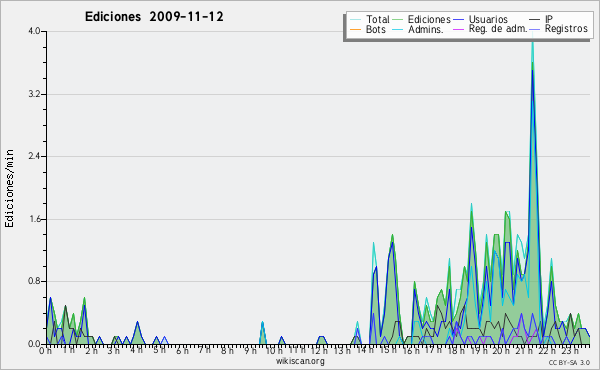Viewport: 600px width, 370px height.
Task: Click the wikiscan.org text below the chart
Action: pyautogui.click(x=300, y=361)
